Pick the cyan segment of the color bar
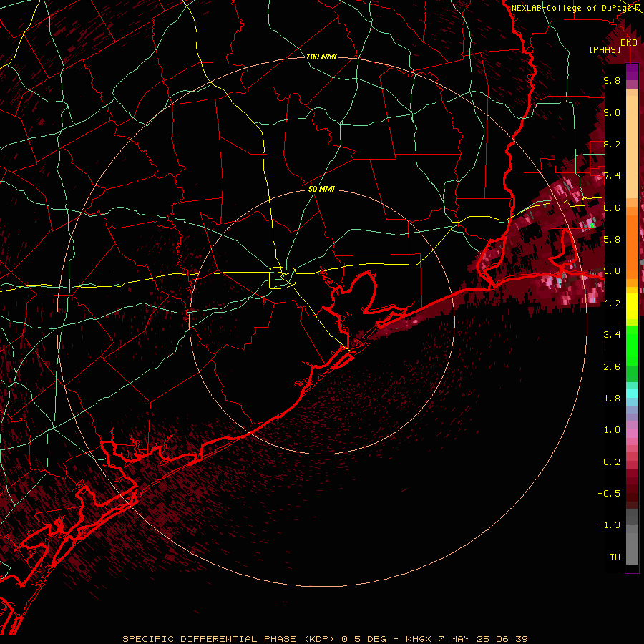 tap(632, 393)
